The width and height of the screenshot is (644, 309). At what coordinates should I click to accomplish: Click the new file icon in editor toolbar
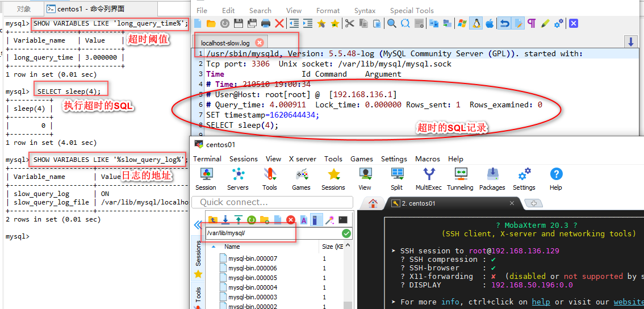coord(198,23)
